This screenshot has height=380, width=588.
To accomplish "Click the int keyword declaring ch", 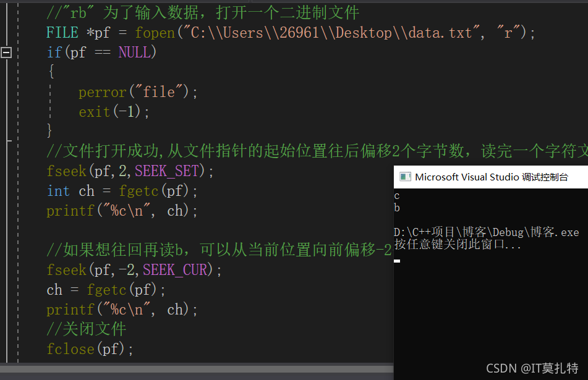I will click(x=59, y=191).
